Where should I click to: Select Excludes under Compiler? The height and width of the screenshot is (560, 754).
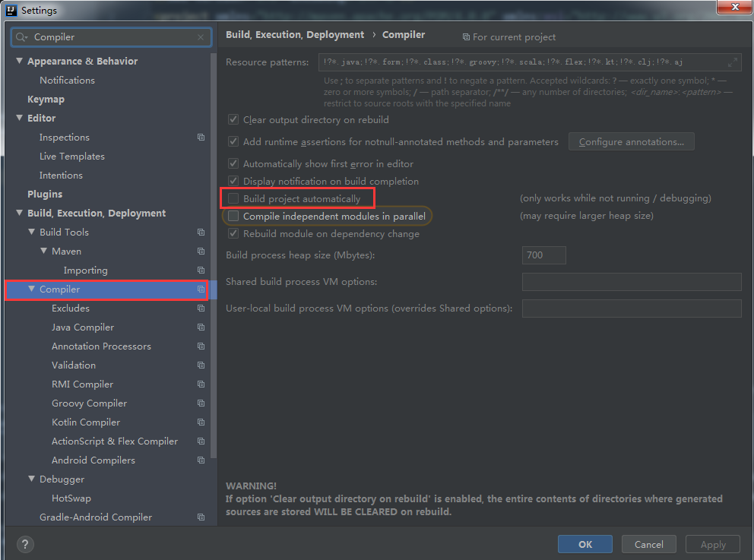pos(71,308)
